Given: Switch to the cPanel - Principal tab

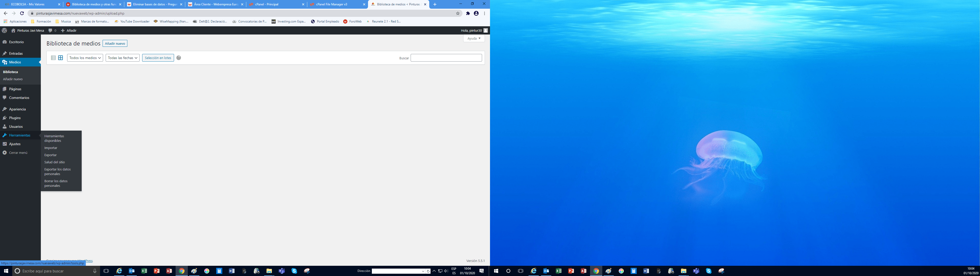Looking at the screenshot, I should tap(277, 4).
